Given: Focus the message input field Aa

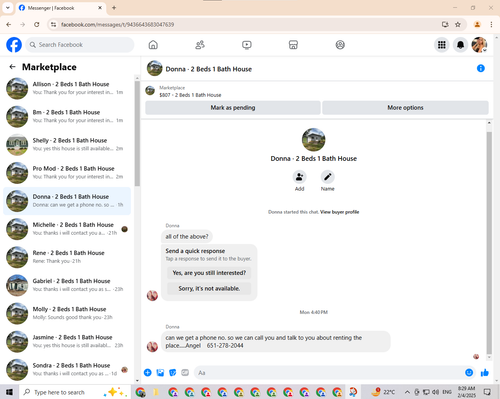Looking at the screenshot, I should click(328, 373).
